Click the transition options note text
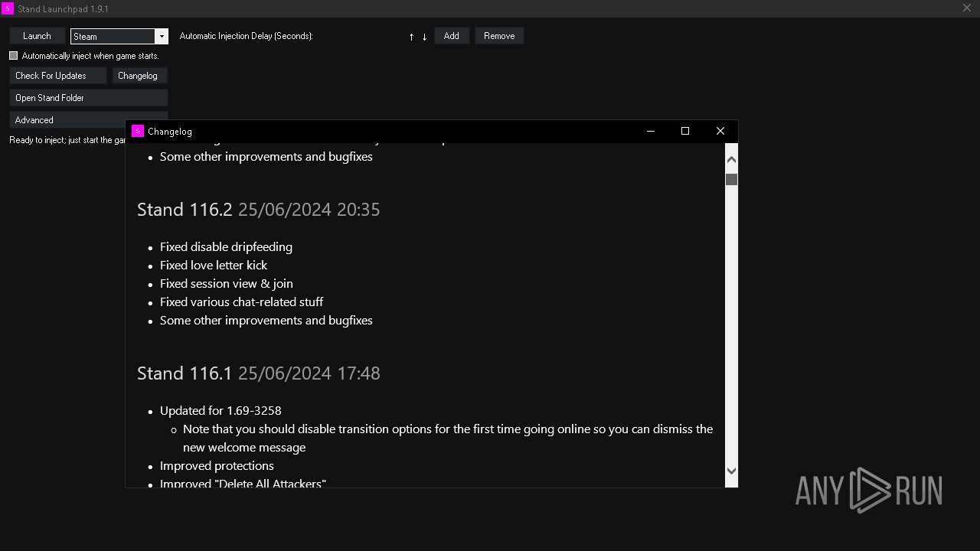Screen dimensions: 980x551 pyautogui.click(x=448, y=438)
